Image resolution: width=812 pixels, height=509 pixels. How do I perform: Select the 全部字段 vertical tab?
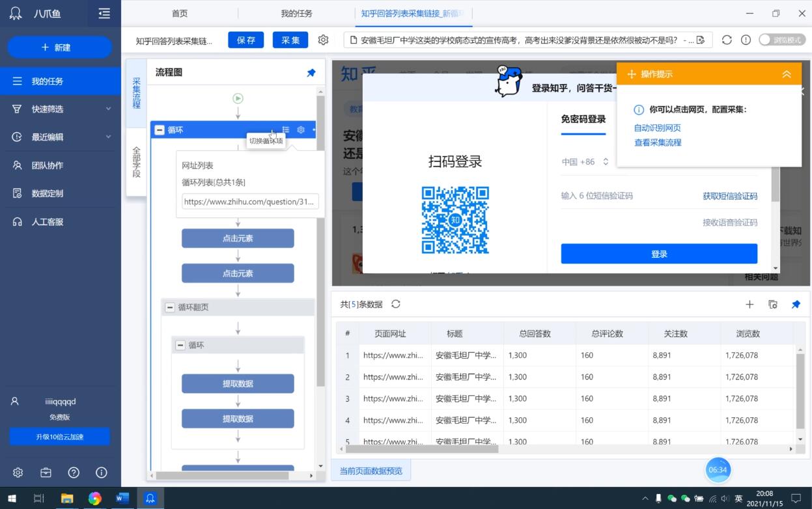136,161
